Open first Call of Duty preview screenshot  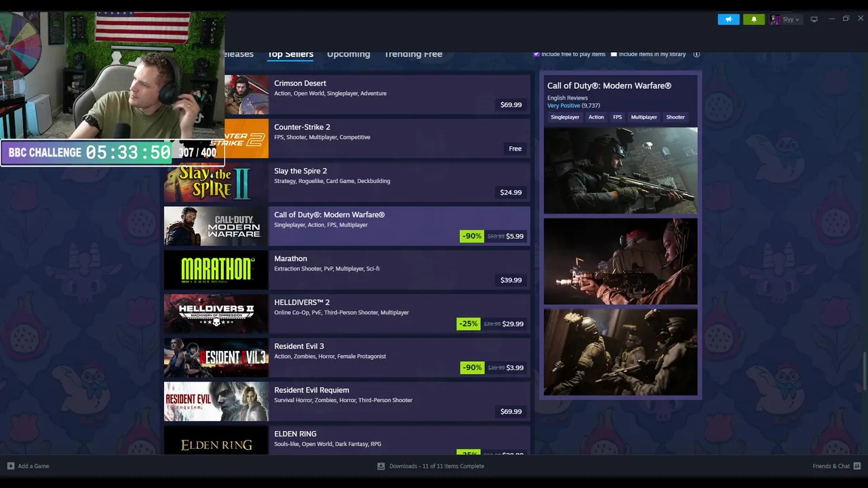pyautogui.click(x=620, y=171)
